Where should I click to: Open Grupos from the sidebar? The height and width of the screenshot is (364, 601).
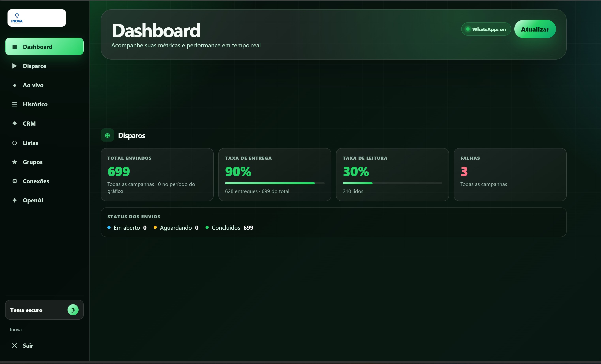coord(44,162)
